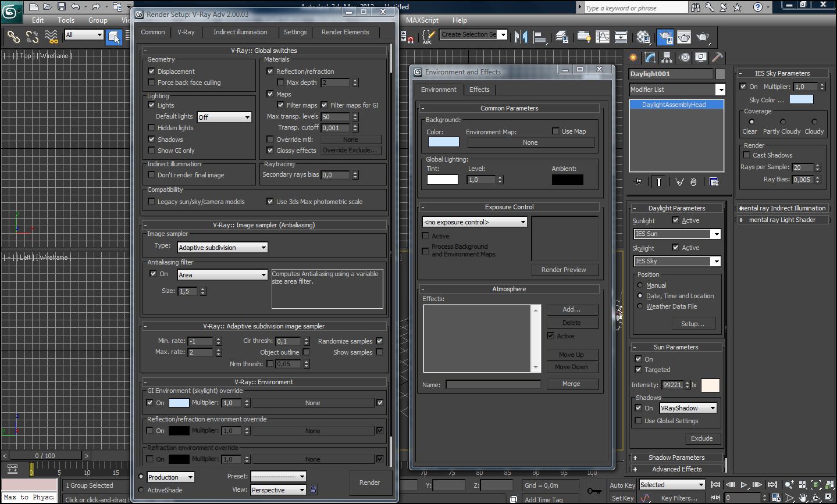Viewport: 837px width, 504px height.
Task: Switch to the Hierarchy command panel
Action: (667, 57)
